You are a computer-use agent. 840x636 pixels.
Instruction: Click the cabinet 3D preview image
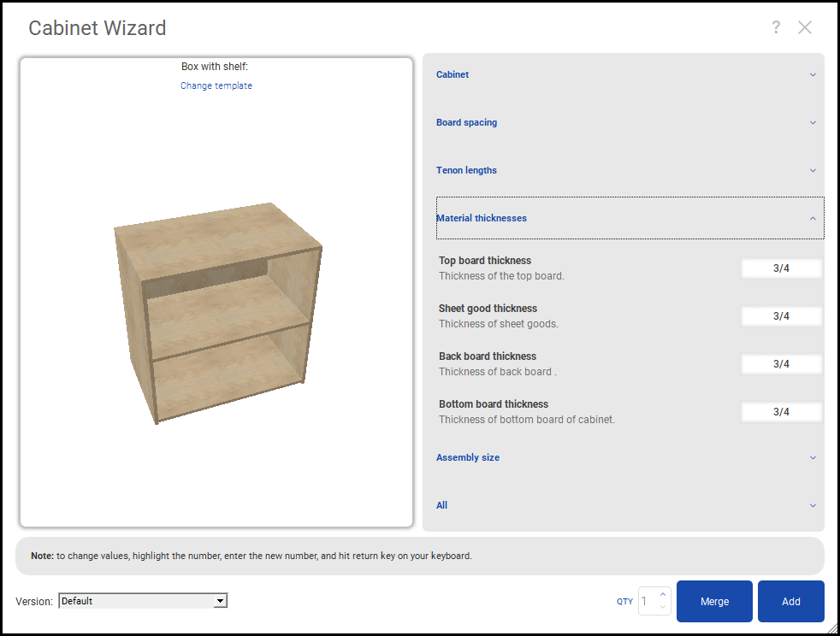click(x=217, y=313)
